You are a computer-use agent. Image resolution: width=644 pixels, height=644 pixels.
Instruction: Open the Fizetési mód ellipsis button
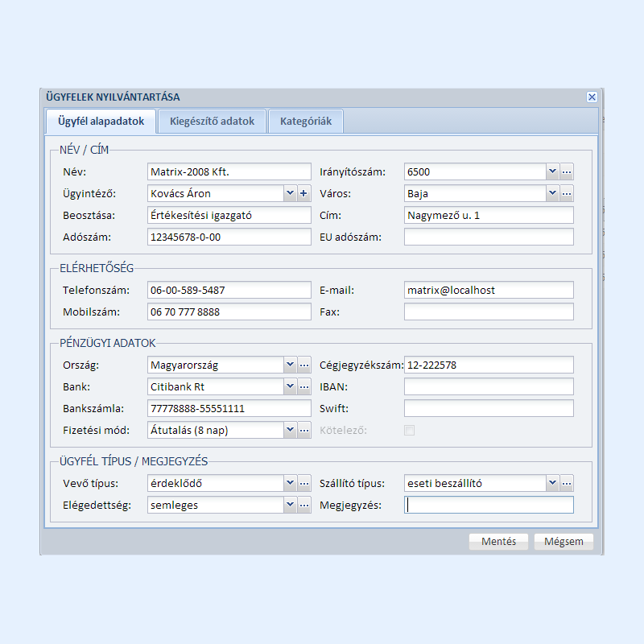303,430
